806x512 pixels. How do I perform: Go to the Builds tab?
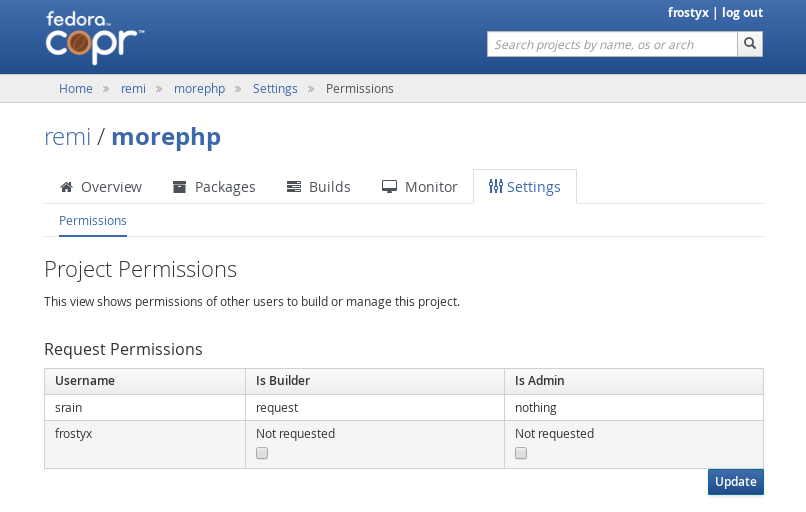(319, 187)
